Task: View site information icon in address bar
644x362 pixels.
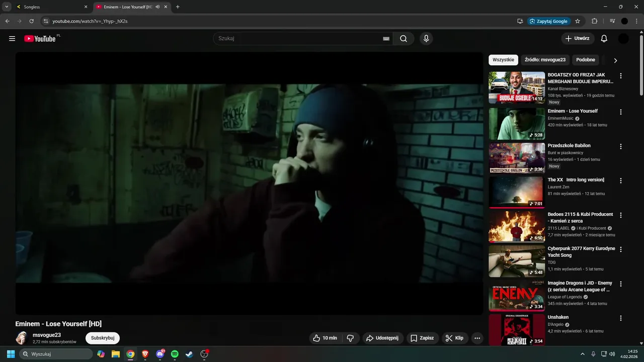Action: click(x=46, y=21)
